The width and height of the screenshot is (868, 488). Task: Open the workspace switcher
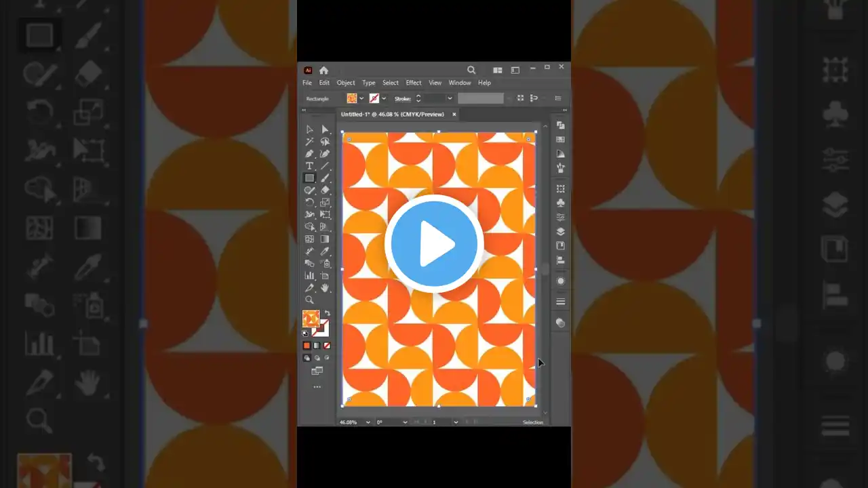pyautogui.click(x=515, y=70)
